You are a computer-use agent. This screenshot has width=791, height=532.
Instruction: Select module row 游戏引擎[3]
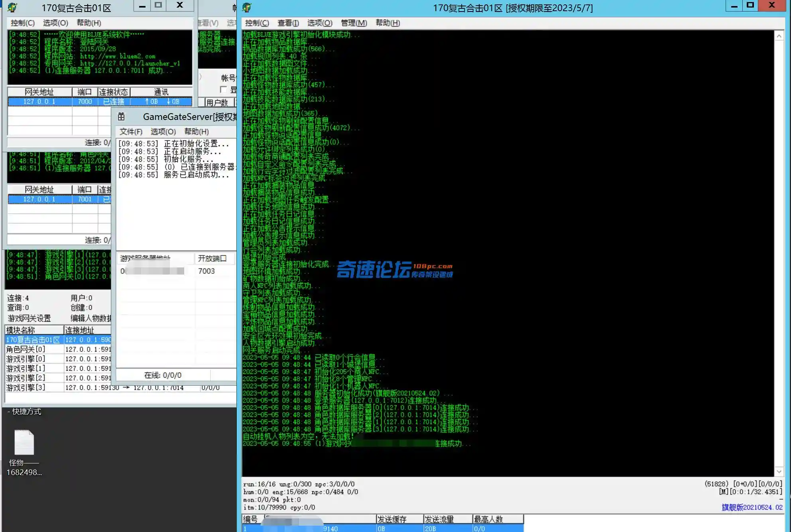click(x=120, y=388)
